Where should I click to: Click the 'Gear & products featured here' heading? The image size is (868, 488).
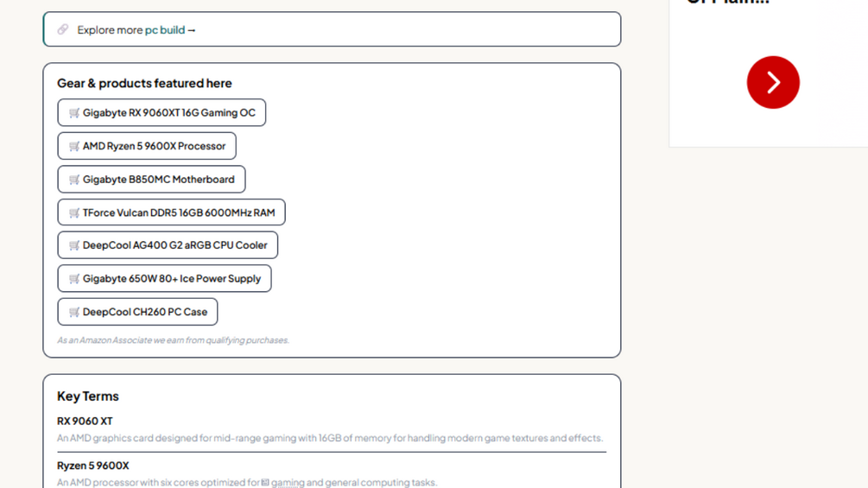(x=144, y=83)
